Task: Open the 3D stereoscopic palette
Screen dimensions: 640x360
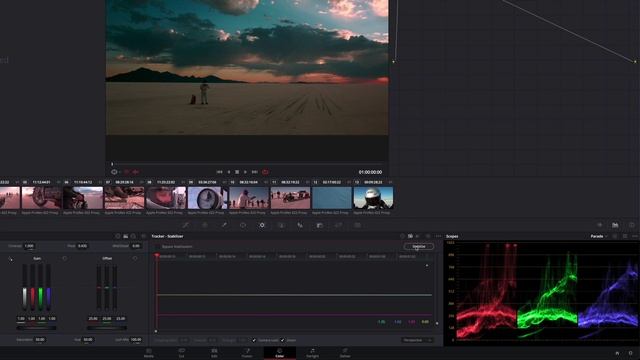Action: click(x=358, y=225)
